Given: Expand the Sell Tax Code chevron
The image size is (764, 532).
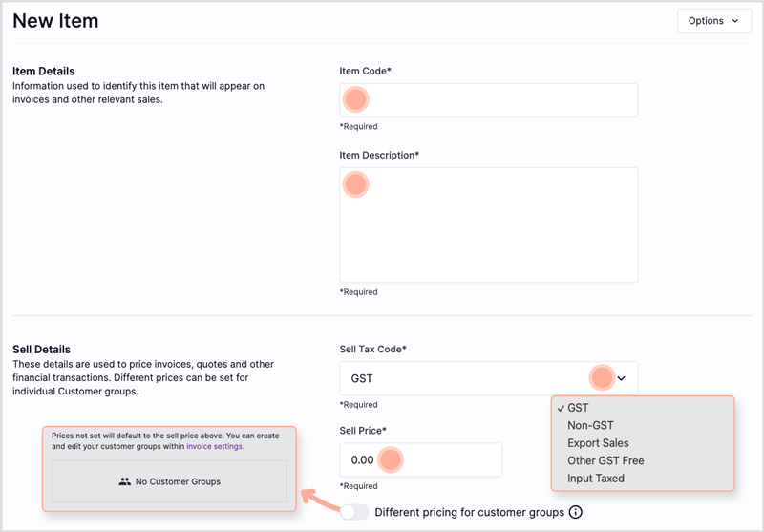Looking at the screenshot, I should click(622, 378).
